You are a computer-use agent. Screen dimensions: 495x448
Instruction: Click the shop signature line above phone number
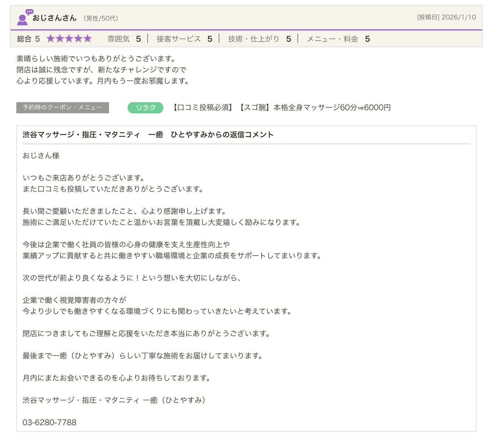[x=114, y=400]
